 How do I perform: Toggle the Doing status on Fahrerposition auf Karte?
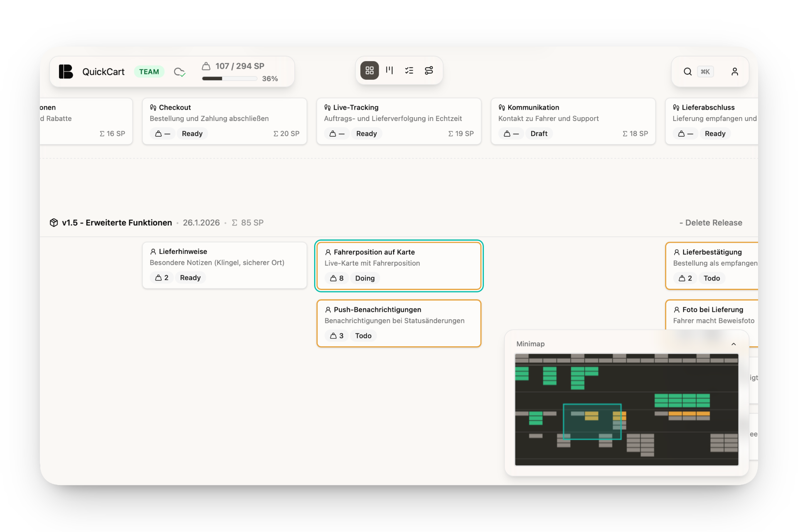pos(364,278)
